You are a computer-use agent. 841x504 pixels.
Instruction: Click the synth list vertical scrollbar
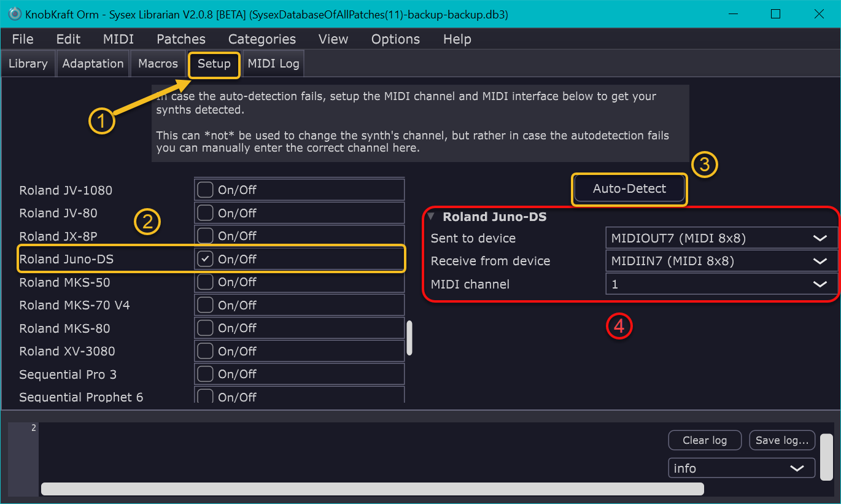click(x=409, y=338)
